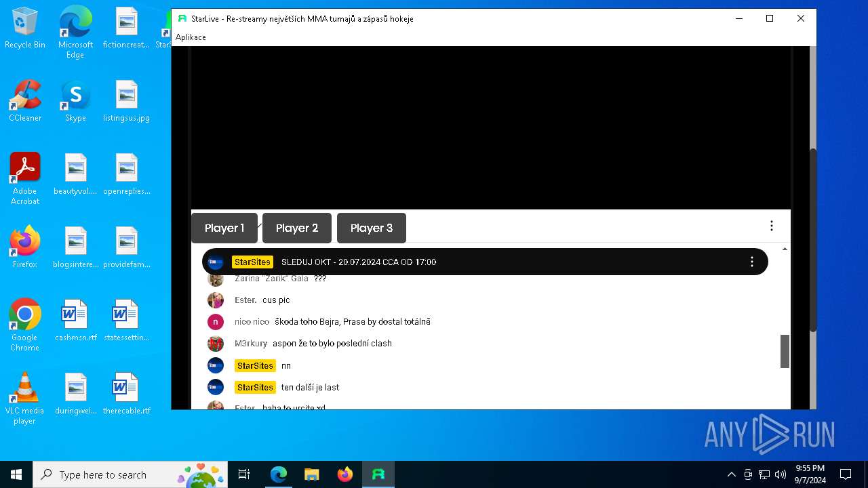Open Adobe Acrobat desktop shortcut
Image resolution: width=868 pixels, height=488 pixels.
click(x=25, y=179)
